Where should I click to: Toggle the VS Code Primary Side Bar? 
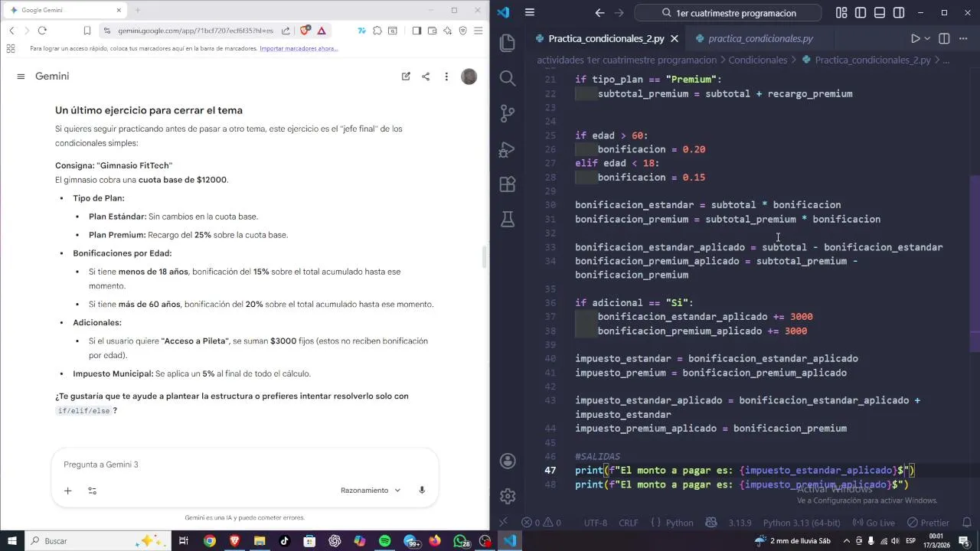[x=861, y=13]
